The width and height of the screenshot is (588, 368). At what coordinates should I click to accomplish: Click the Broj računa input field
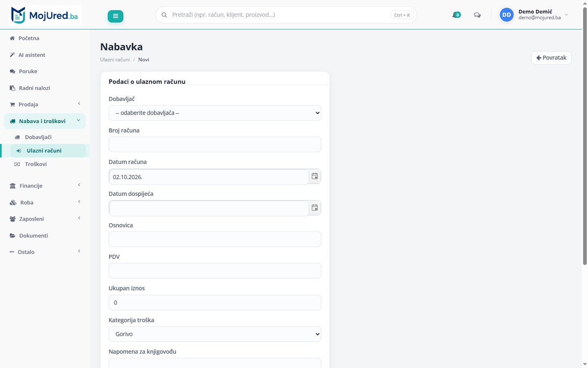coord(215,144)
